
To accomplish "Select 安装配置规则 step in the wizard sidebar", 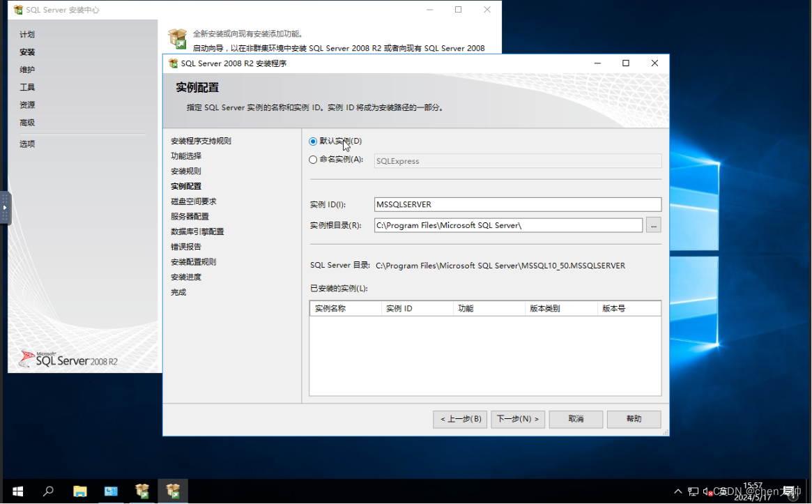I will 194,262.
